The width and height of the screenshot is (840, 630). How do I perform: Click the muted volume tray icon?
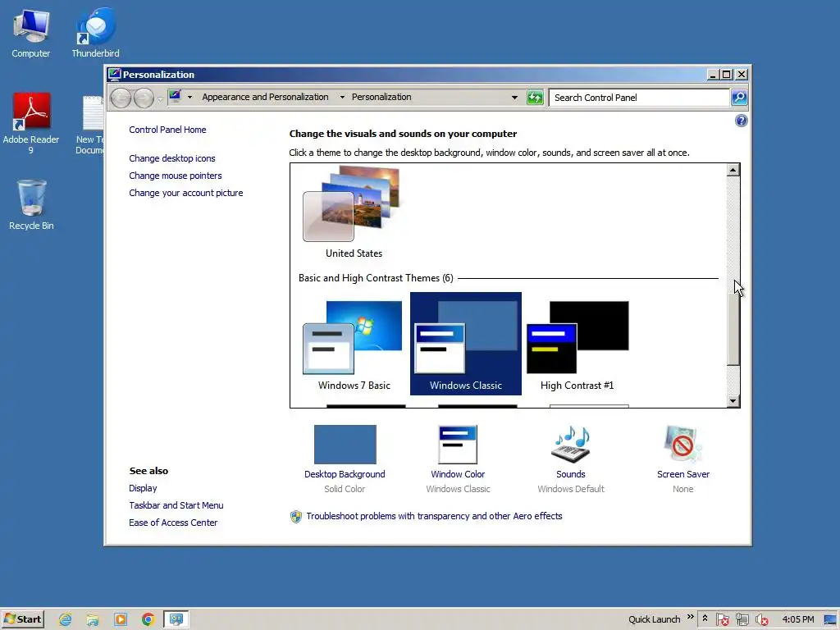[761, 620]
